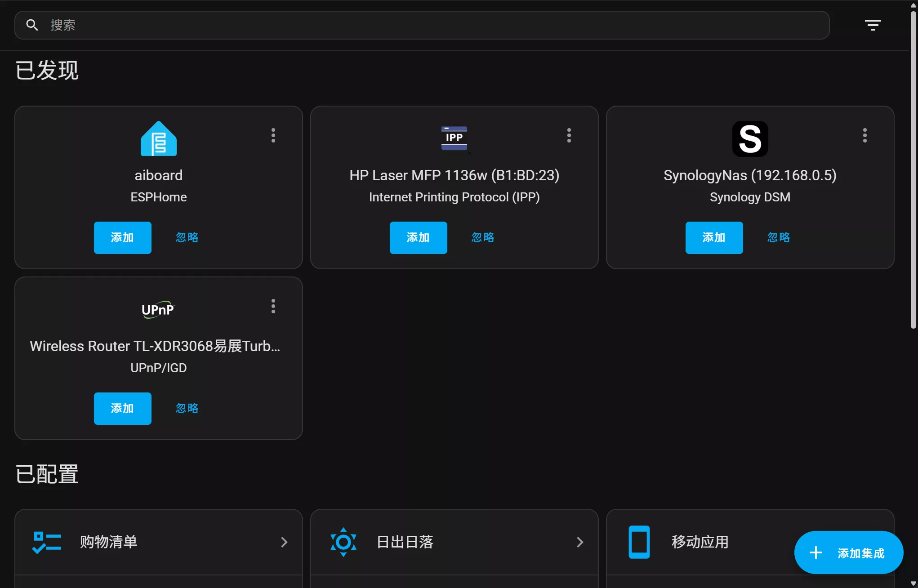Click the UPnP/IGD label
The height and width of the screenshot is (588, 918).
(x=159, y=368)
